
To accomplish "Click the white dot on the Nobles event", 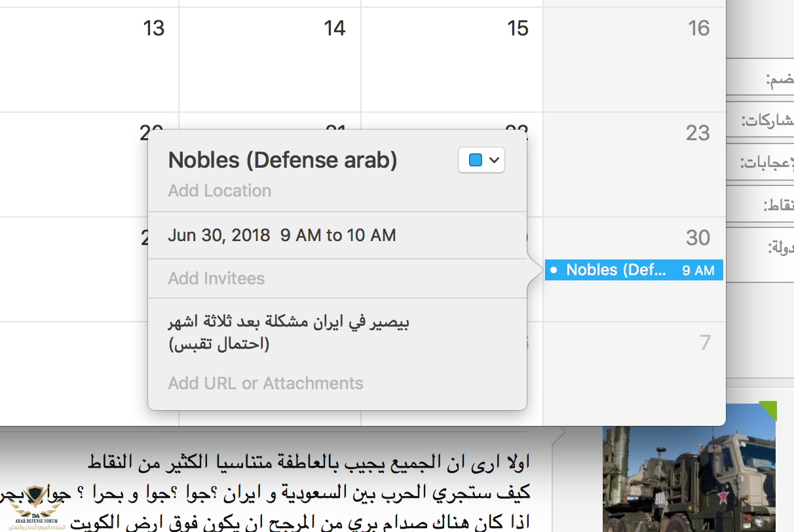I will click(x=554, y=270).
